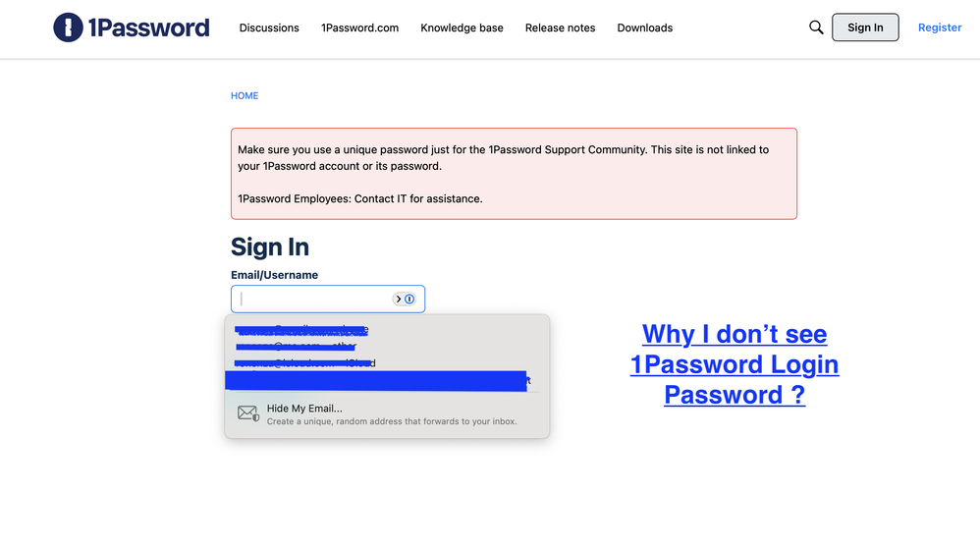Open the Knowledge base menu item
This screenshot has width=980, height=549.
click(462, 27)
